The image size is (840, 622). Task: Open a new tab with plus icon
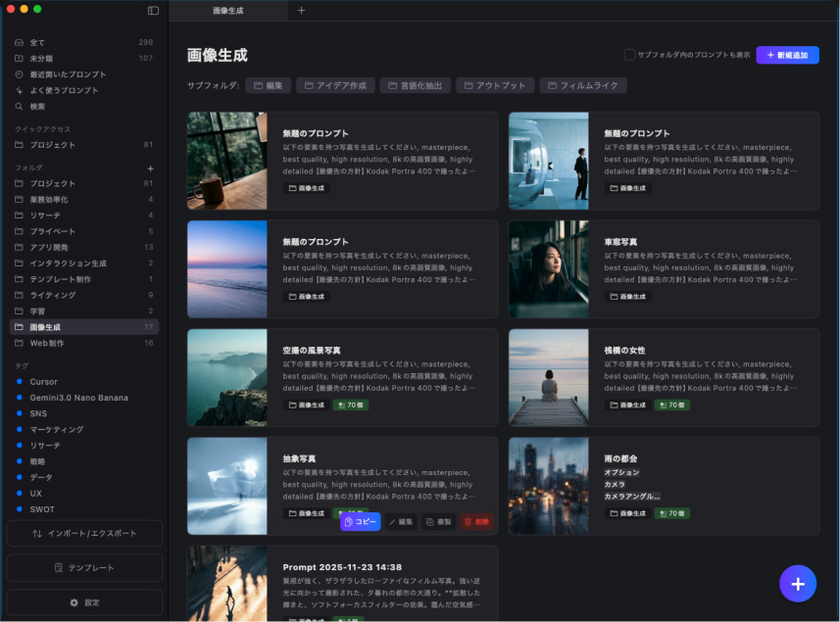pyautogui.click(x=301, y=11)
